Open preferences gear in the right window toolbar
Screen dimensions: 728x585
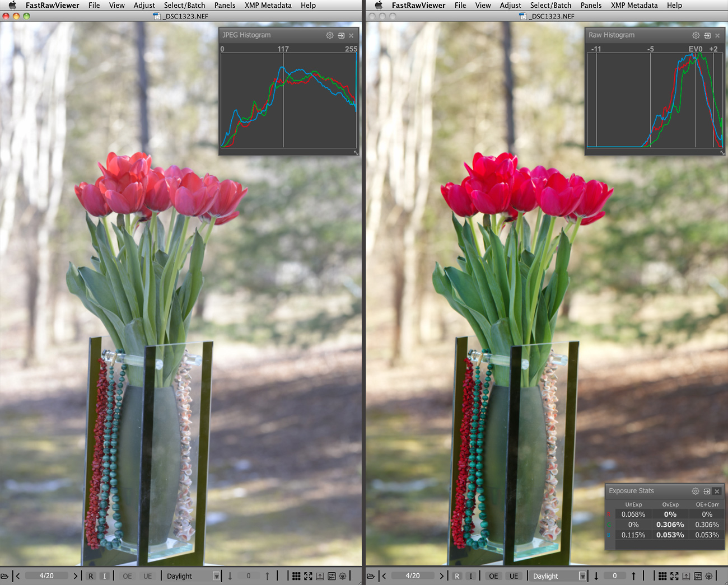click(709, 576)
